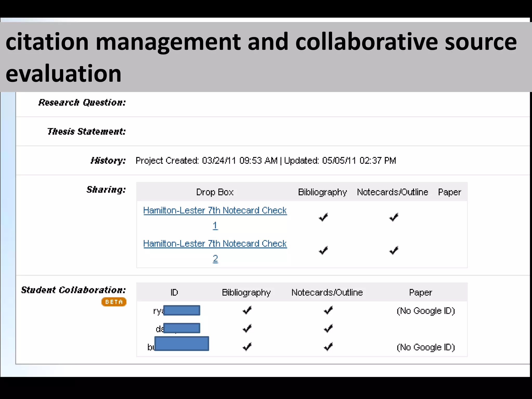The image size is (532, 399).
Task: Click the slide title 'citation management and collaborative source evaluation'
Action: (x=261, y=57)
